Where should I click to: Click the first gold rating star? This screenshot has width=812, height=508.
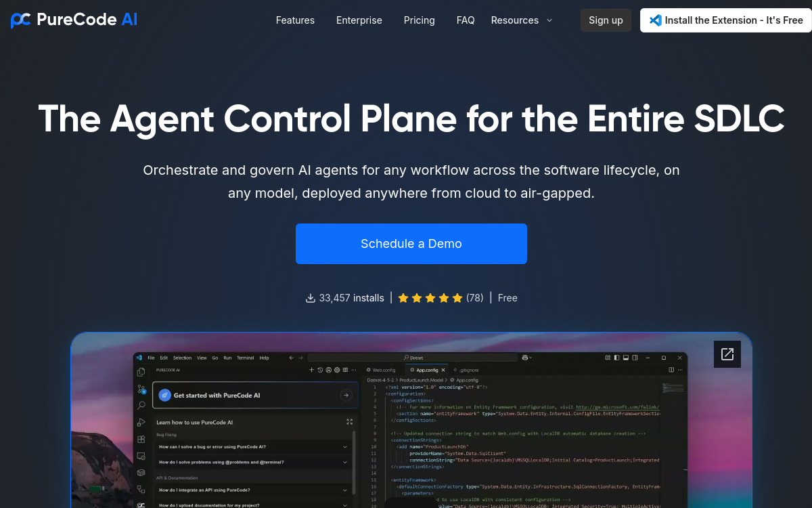tap(403, 298)
